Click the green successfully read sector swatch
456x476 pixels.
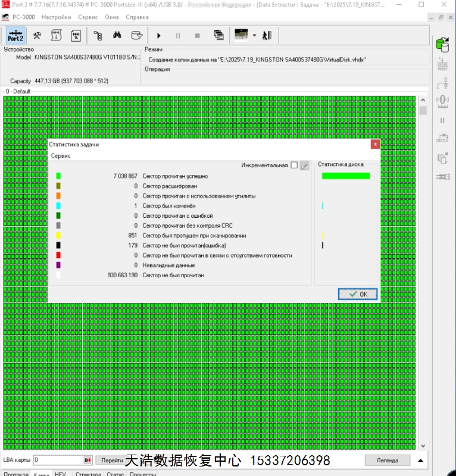pos(58,176)
